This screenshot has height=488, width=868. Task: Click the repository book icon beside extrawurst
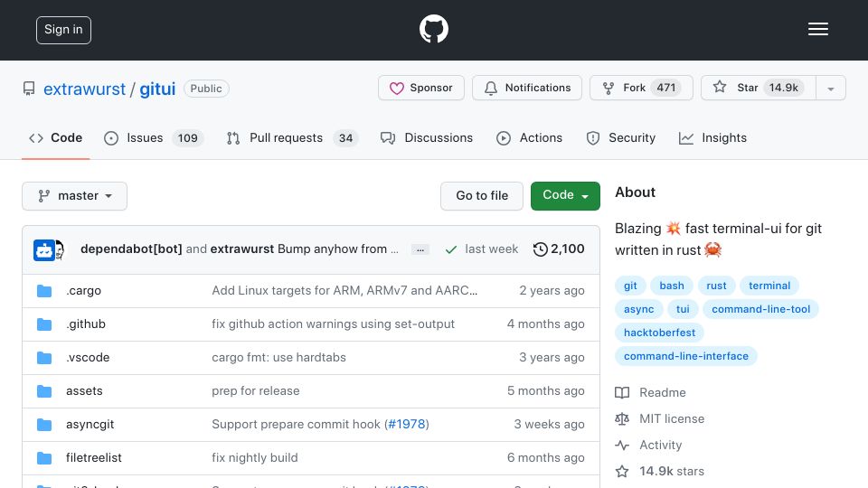tap(29, 89)
